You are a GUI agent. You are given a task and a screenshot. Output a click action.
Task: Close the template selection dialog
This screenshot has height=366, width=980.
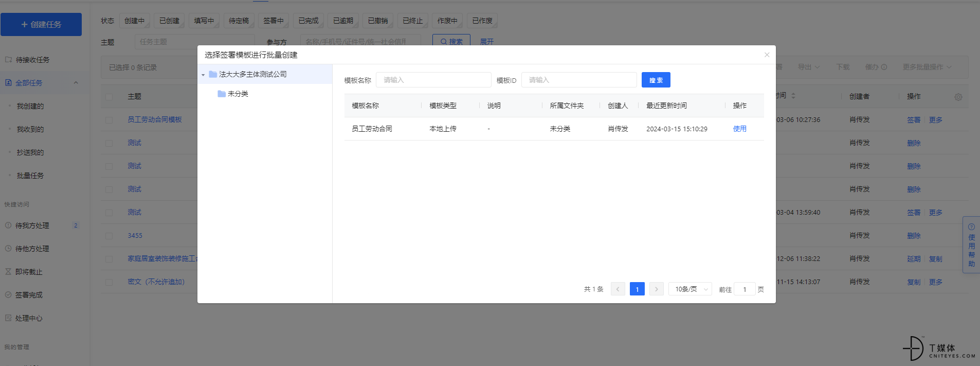767,55
